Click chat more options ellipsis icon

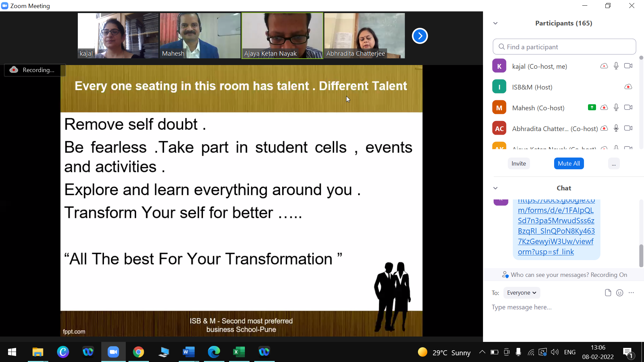click(x=631, y=293)
